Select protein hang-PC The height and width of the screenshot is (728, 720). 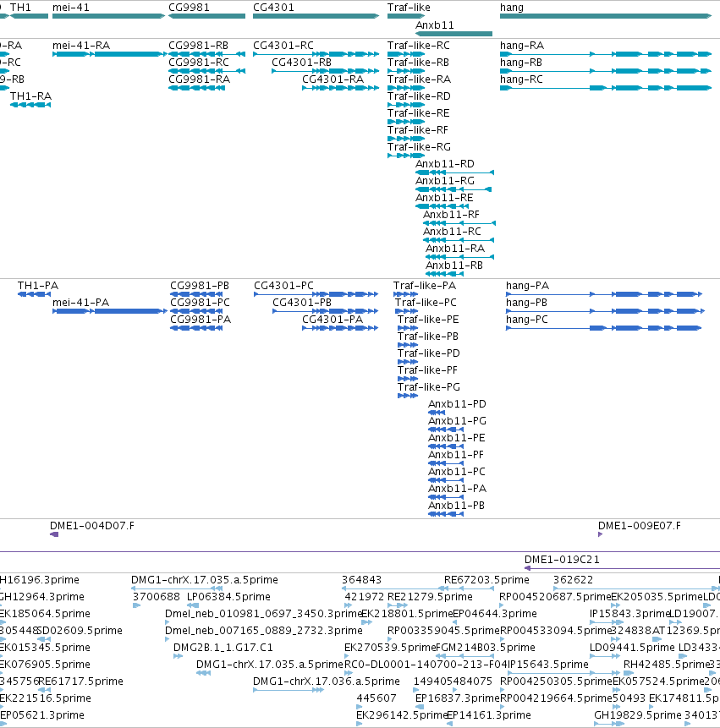pos(604,328)
